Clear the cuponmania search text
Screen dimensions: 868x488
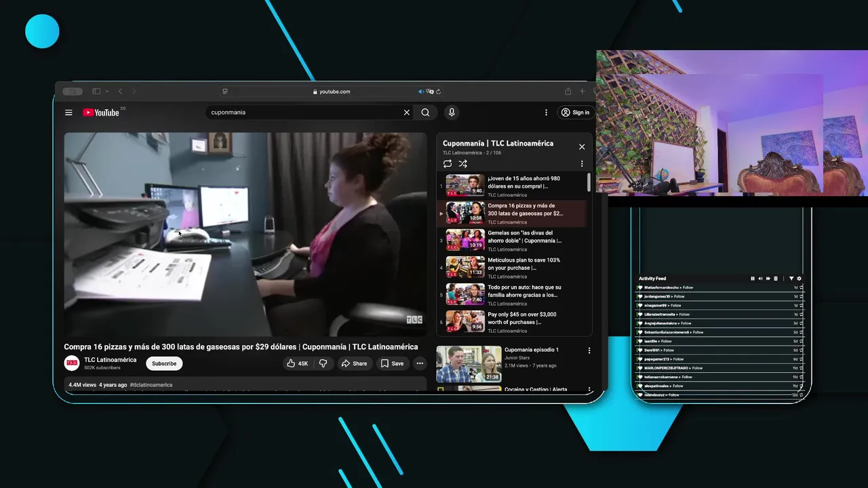[x=407, y=113]
